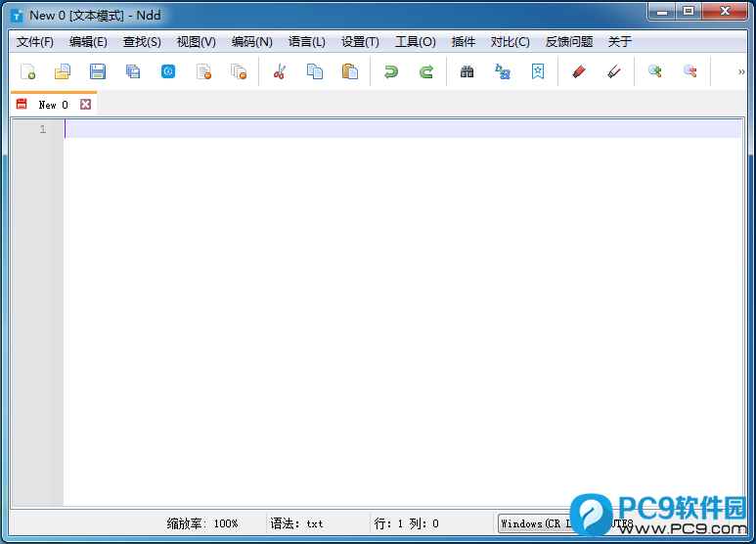Open the Windows(CR LF) line ending selector
This screenshot has height=544, width=756.
[x=533, y=523]
